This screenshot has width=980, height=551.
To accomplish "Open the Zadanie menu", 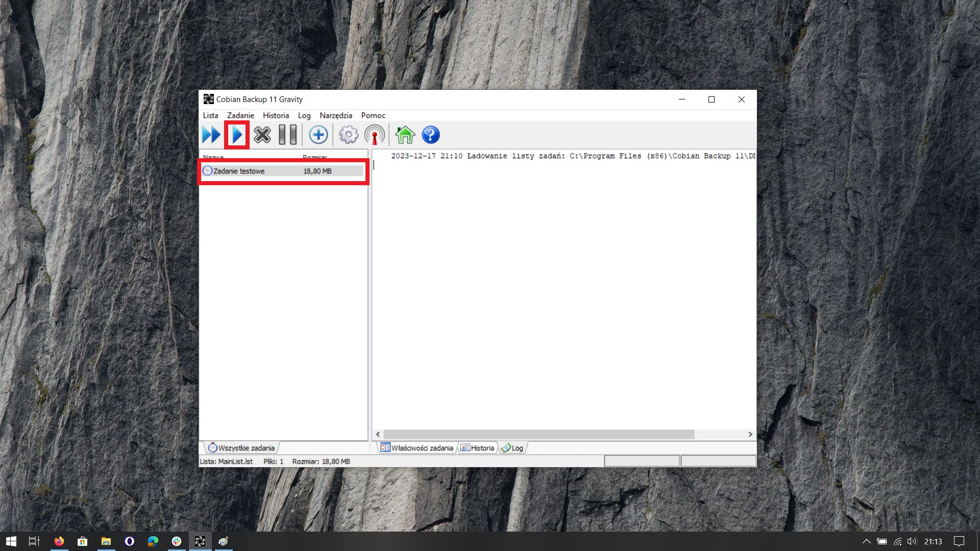I will coord(240,115).
